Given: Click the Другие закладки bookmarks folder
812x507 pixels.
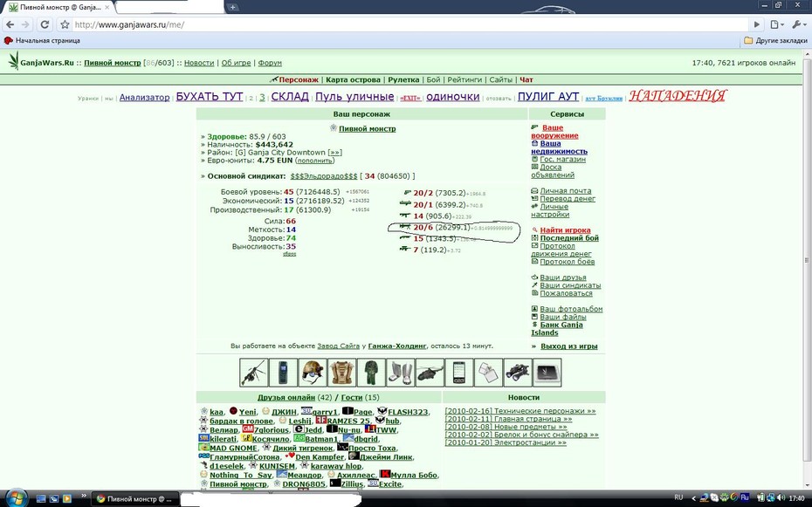Looking at the screenshot, I should click(x=775, y=40).
